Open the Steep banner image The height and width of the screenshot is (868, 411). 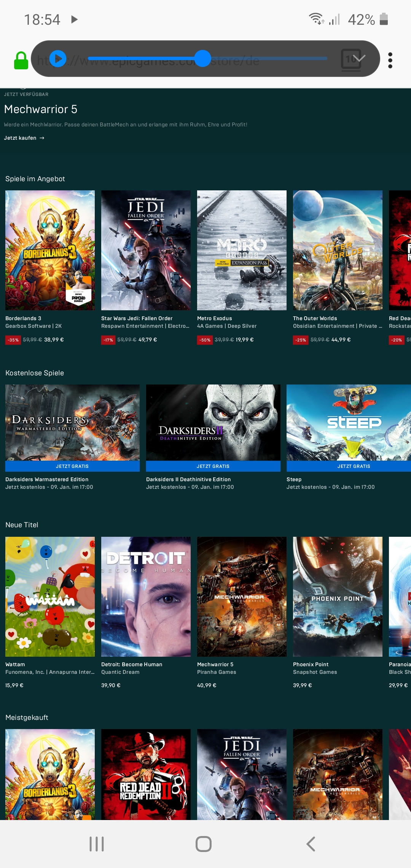(349, 423)
